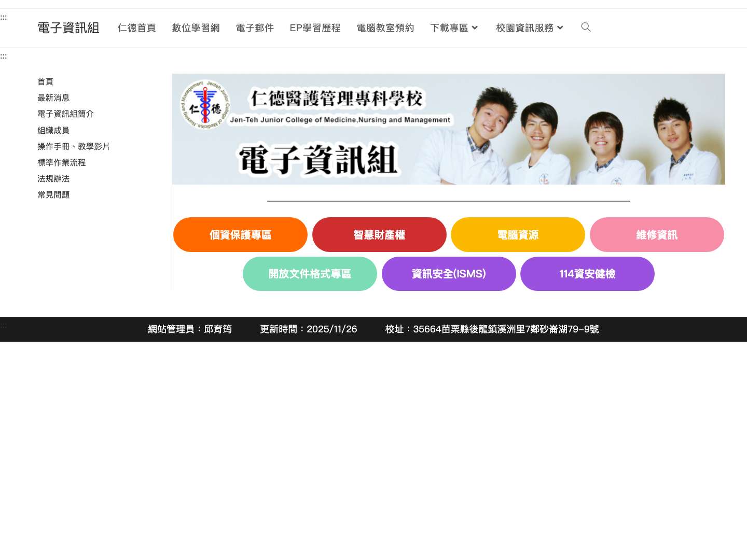The width and height of the screenshot is (747, 560).
Task: Click the accessibility skip link at top left
Action: click(4, 17)
